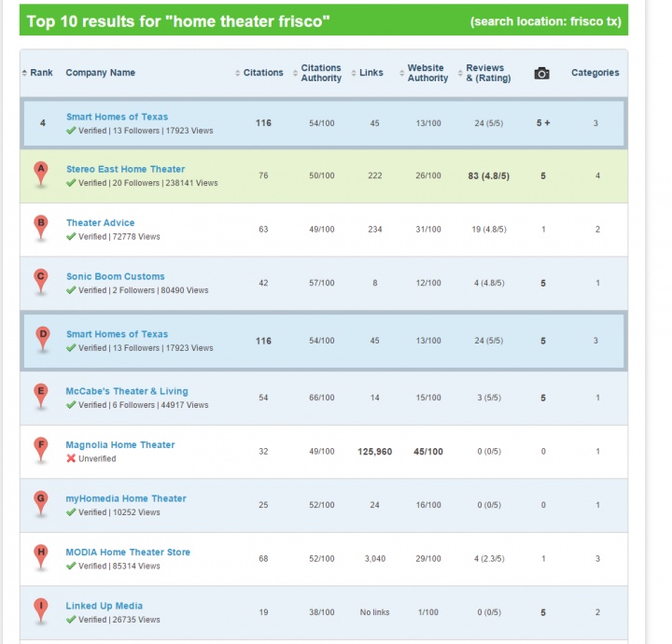Open myHomedia Home Theater link
The height and width of the screenshot is (644, 672).
click(126, 498)
